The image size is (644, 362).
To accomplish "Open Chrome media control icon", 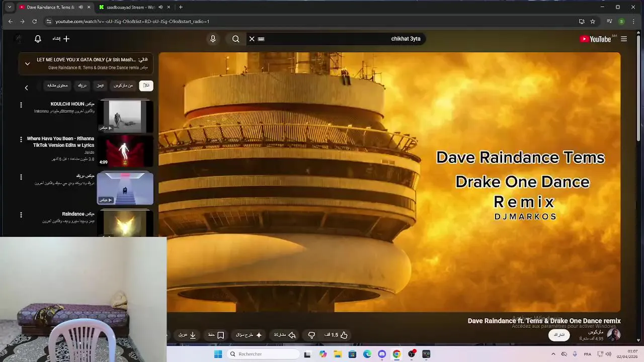I will pyautogui.click(x=609, y=21).
